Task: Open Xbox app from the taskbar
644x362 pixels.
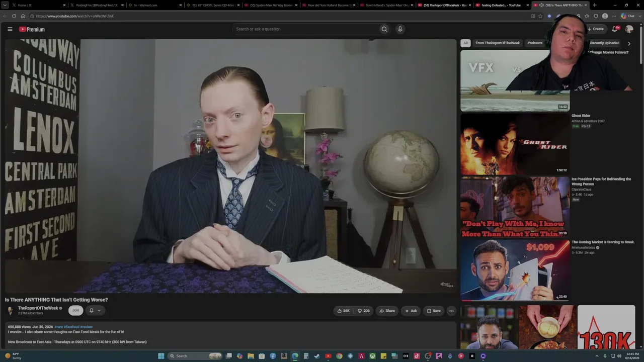Action: click(x=372, y=356)
